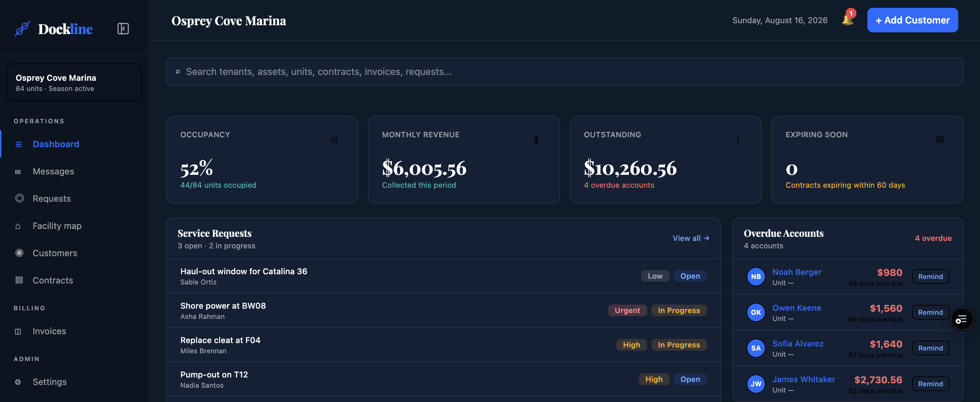Click the OK avatar for Owen Keene

click(755, 312)
